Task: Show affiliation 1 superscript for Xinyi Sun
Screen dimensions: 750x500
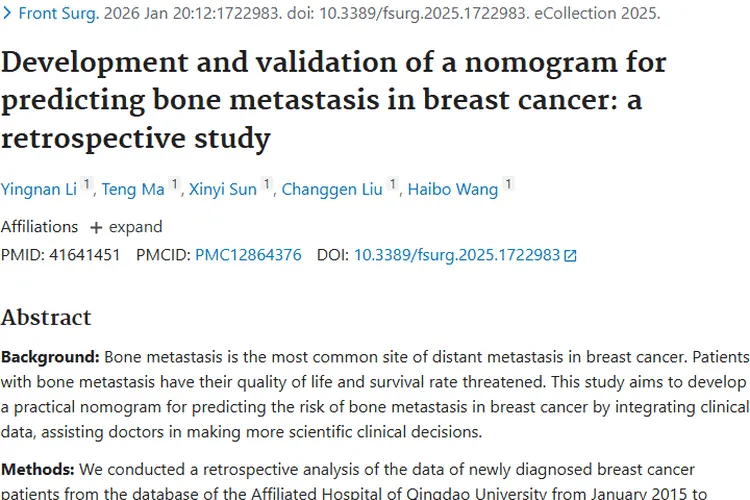Action: click(267, 184)
